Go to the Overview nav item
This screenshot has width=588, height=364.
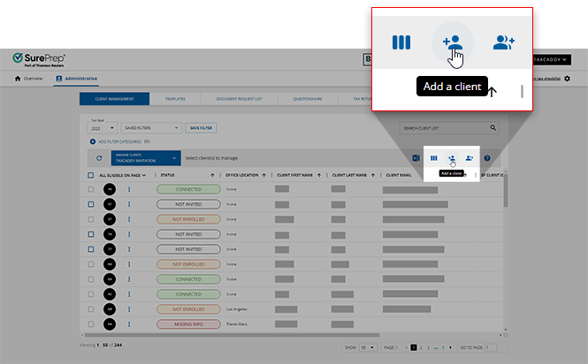[x=28, y=79]
